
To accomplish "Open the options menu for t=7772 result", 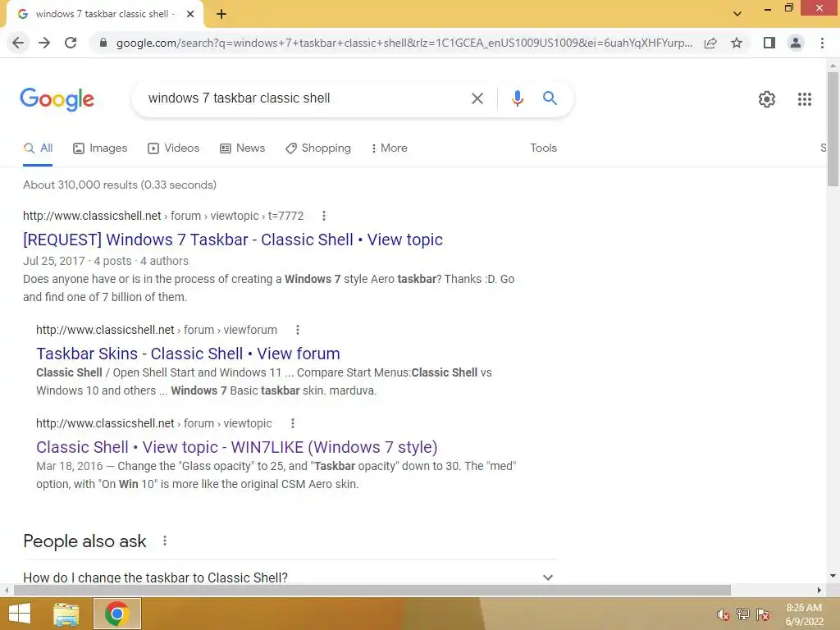I will (323, 216).
